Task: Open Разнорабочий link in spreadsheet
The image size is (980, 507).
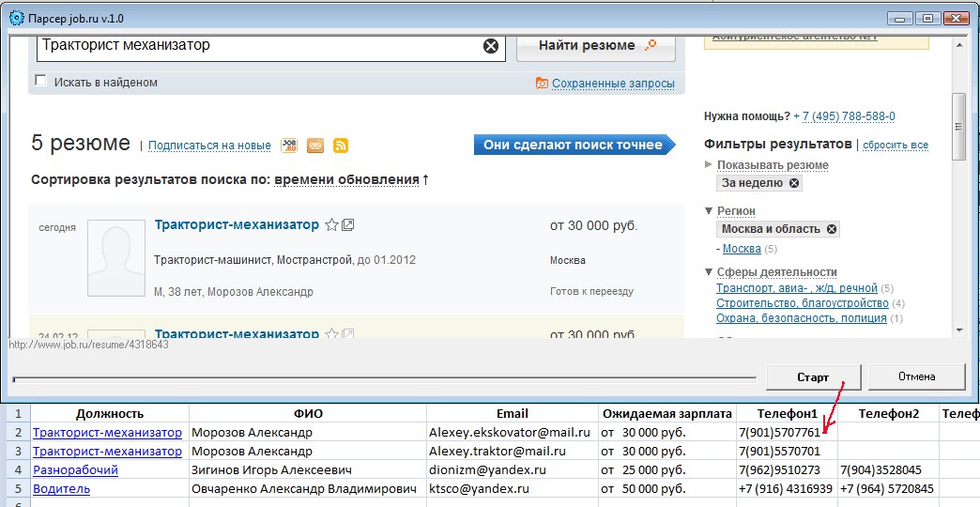Action: point(75,470)
